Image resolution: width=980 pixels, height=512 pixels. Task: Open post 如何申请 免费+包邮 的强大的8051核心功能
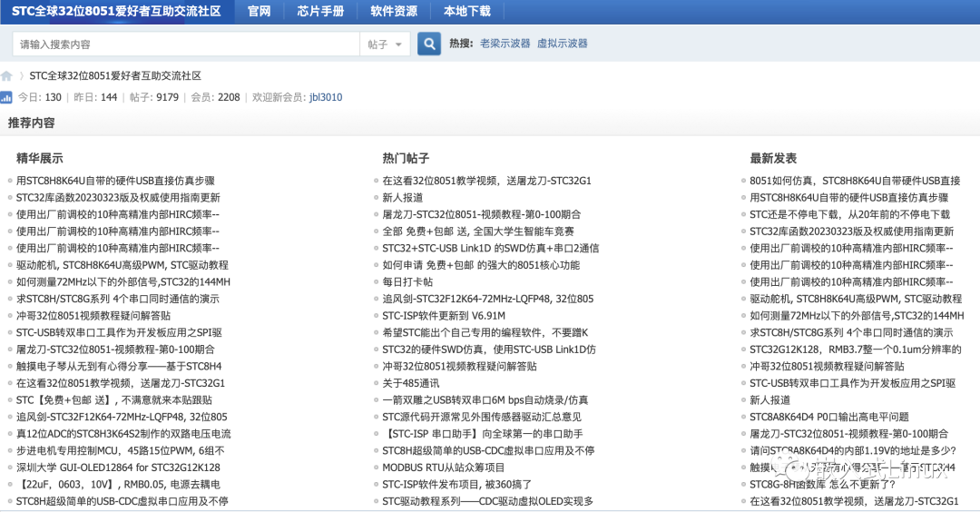pyautogui.click(x=481, y=265)
